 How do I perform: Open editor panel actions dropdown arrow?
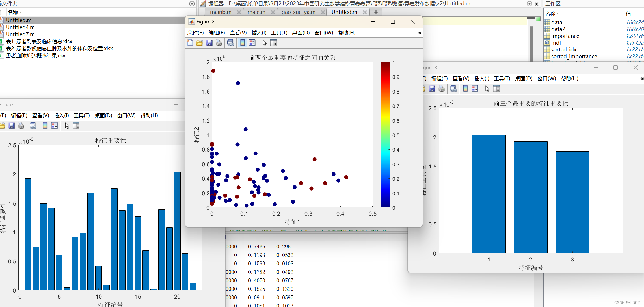tap(530, 4)
